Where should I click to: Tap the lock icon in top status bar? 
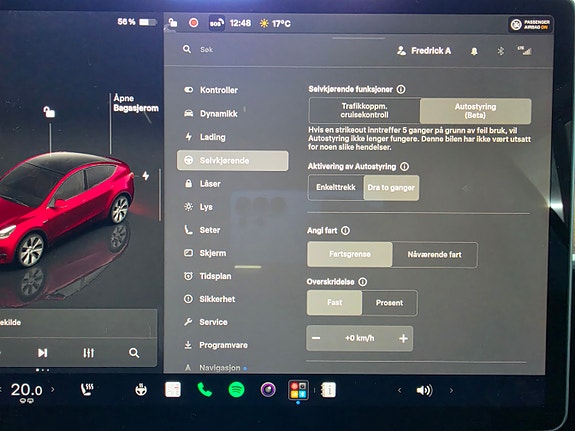pos(173,23)
